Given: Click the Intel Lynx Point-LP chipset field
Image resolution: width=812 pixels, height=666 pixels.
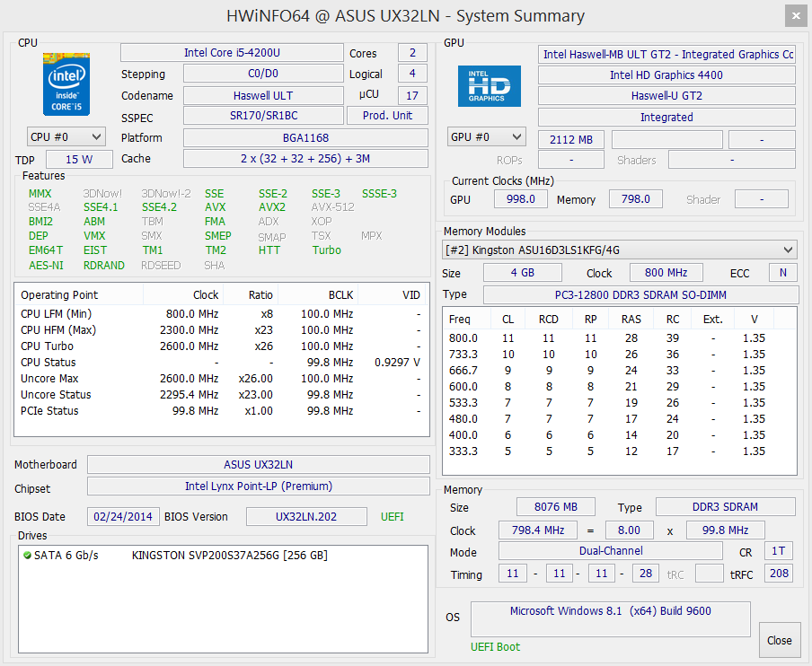Looking at the screenshot, I should pos(258,486).
